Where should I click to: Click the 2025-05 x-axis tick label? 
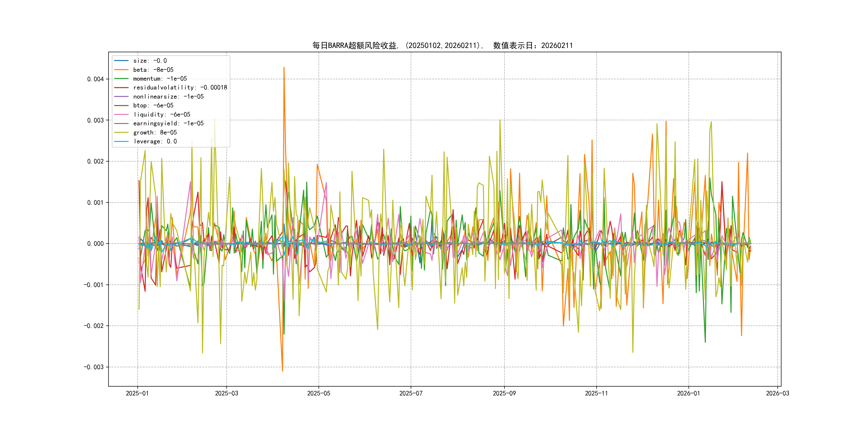pos(319,393)
